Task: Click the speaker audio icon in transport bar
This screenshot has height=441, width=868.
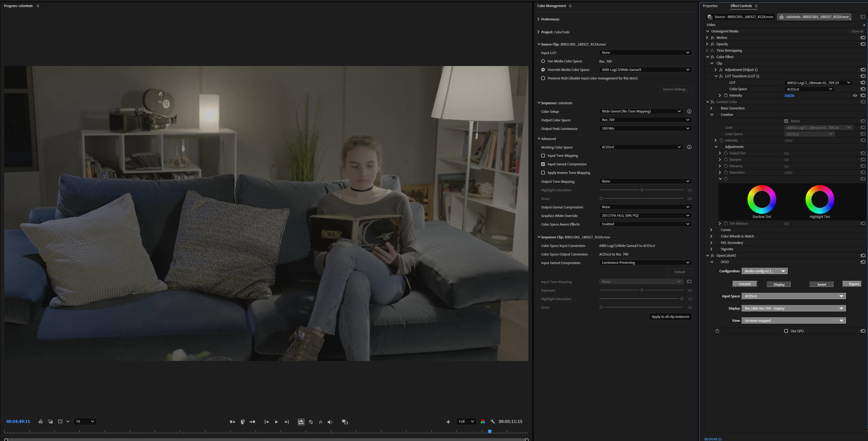Action: (x=330, y=422)
